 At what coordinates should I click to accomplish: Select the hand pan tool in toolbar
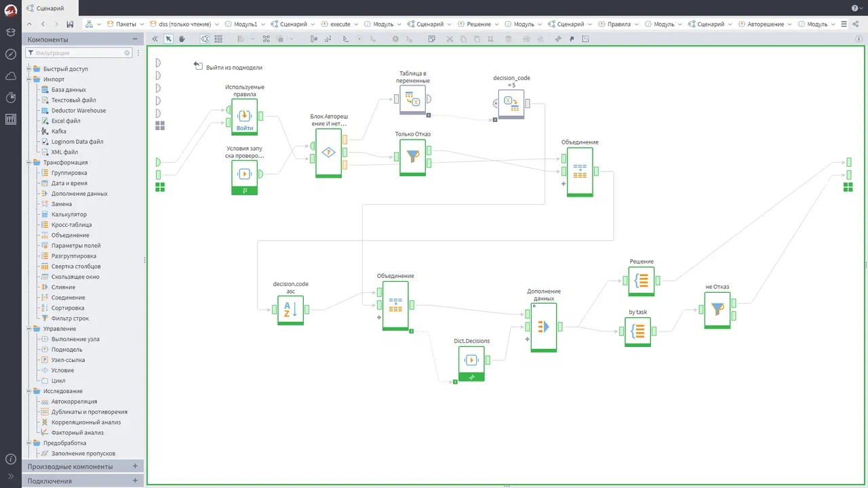pyautogui.click(x=182, y=39)
